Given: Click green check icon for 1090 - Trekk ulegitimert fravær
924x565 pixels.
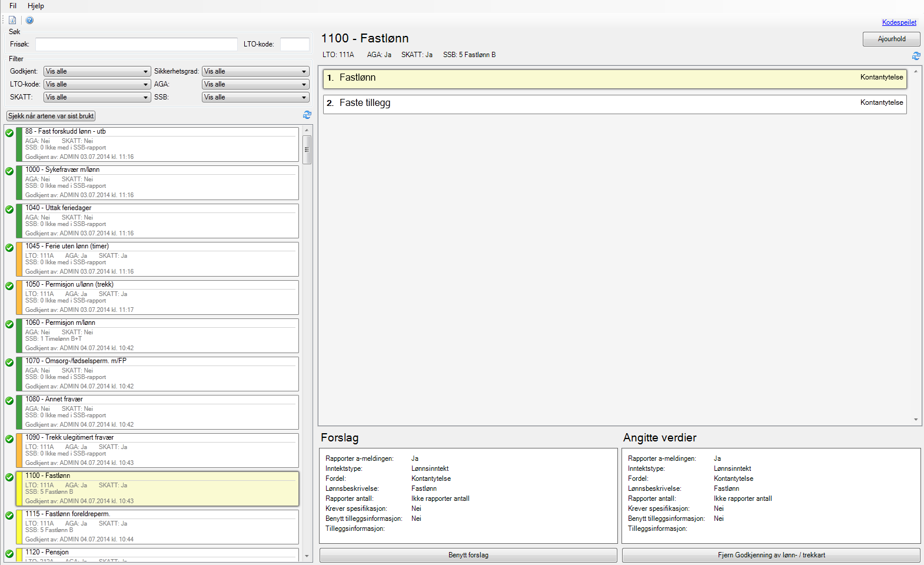Looking at the screenshot, I should coord(9,439).
